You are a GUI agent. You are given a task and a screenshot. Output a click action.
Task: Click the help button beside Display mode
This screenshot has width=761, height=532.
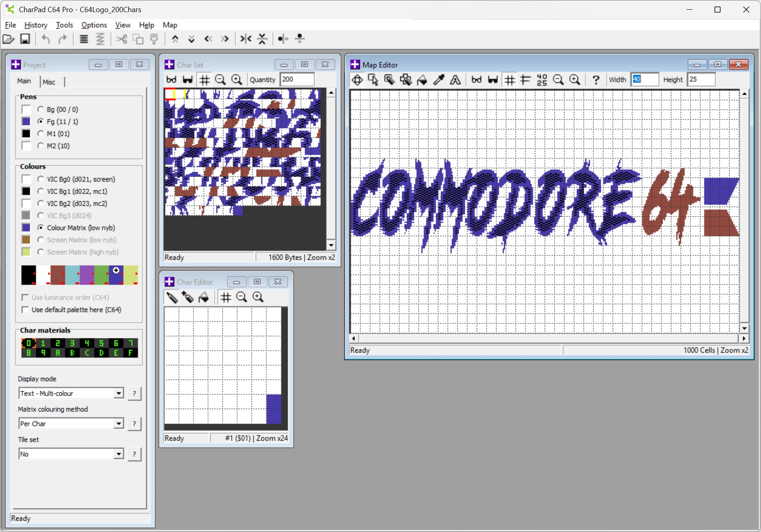tap(134, 393)
